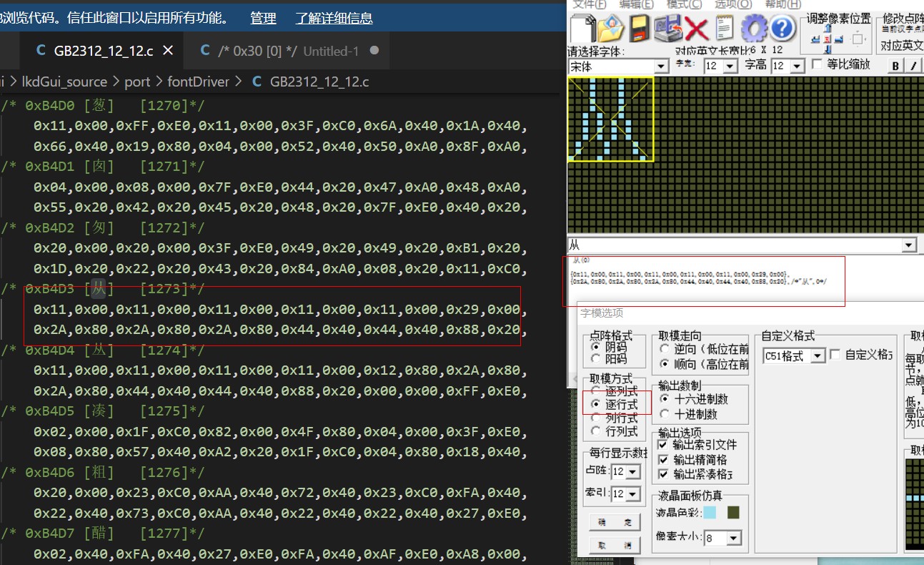The image size is (924, 565).
Task: Choose 行列式 sampling mode
Action: click(x=595, y=431)
